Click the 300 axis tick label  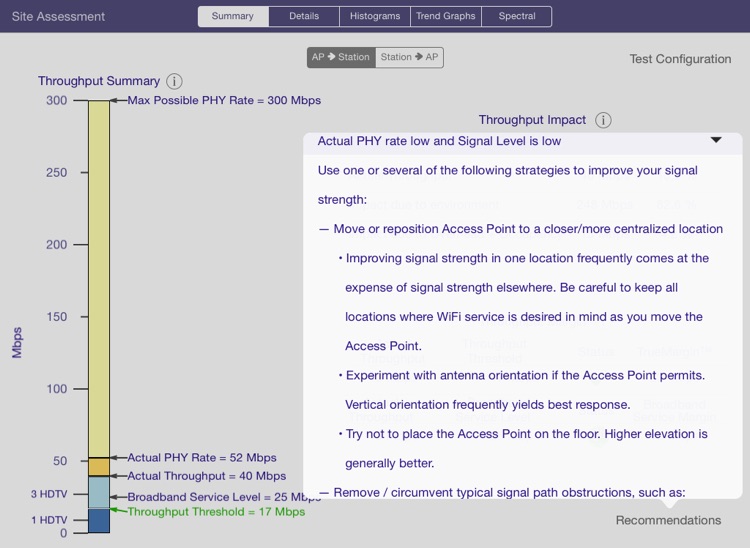pos(56,100)
